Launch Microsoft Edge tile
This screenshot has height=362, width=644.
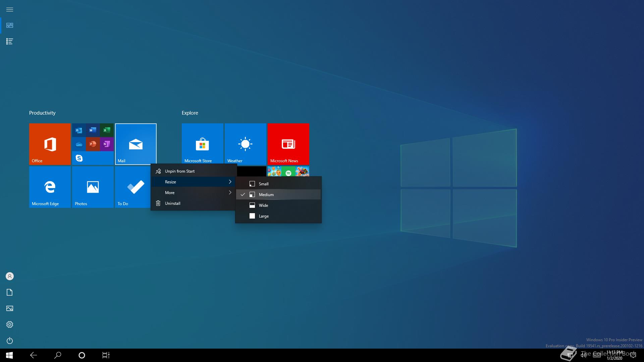50,187
